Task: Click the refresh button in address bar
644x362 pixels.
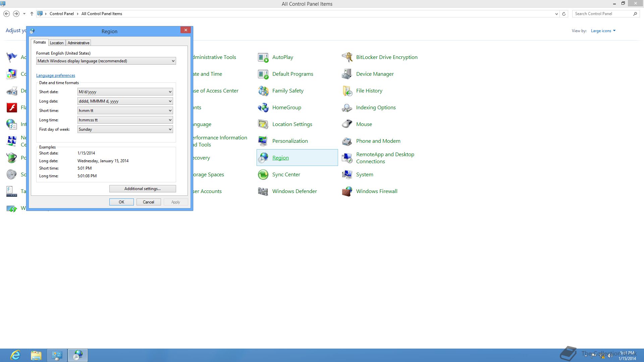Action: click(564, 14)
